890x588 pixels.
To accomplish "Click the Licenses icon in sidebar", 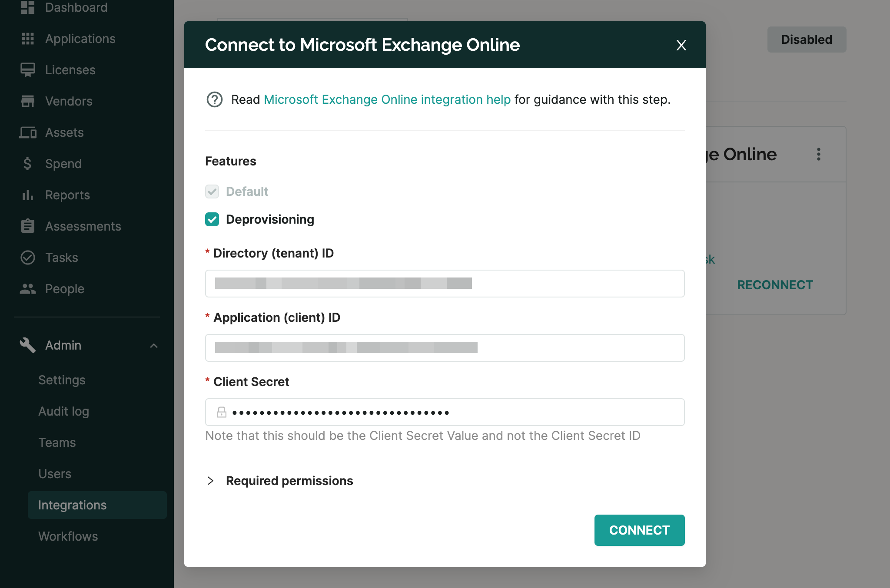I will [28, 70].
